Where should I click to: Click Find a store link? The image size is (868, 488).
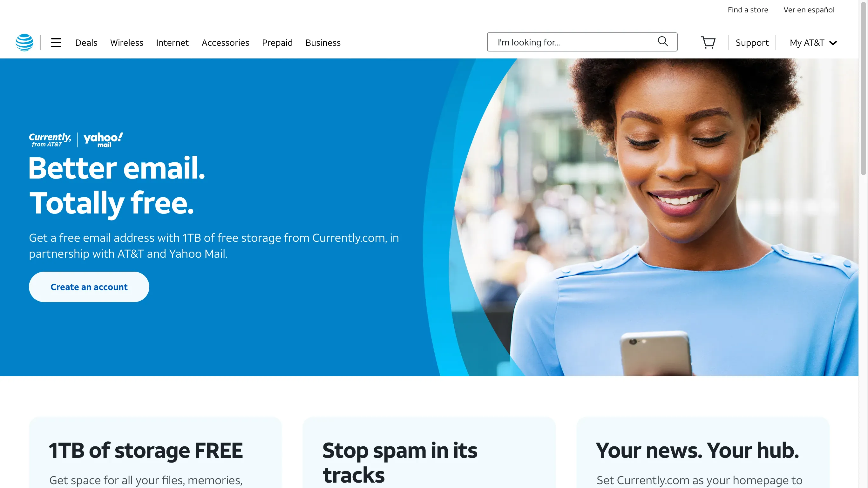[748, 9]
